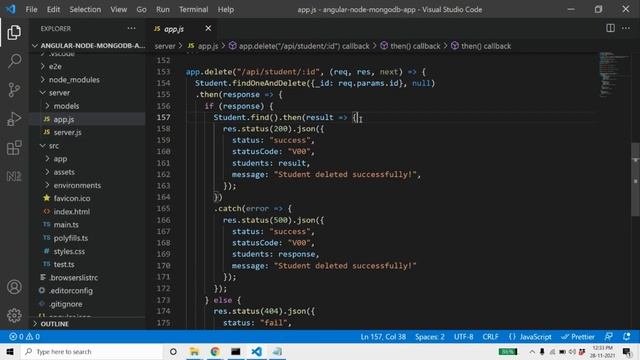640x360 pixels.
Task: Open Cortana circle on taskbar
Action: (x=173, y=351)
